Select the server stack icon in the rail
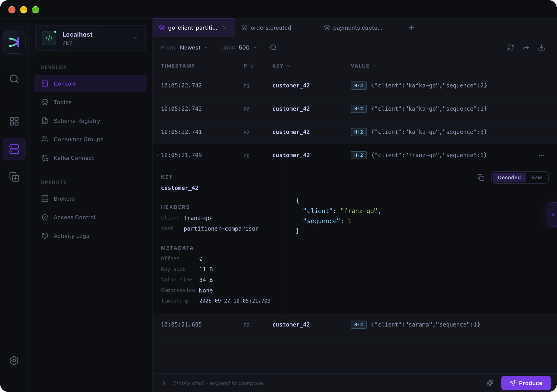Screen dimensions: 557x392 pos(14,149)
